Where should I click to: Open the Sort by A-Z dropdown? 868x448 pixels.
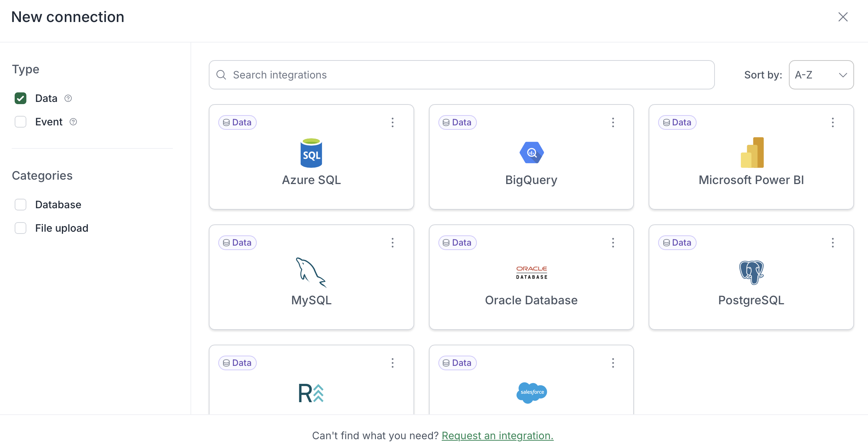(821, 75)
